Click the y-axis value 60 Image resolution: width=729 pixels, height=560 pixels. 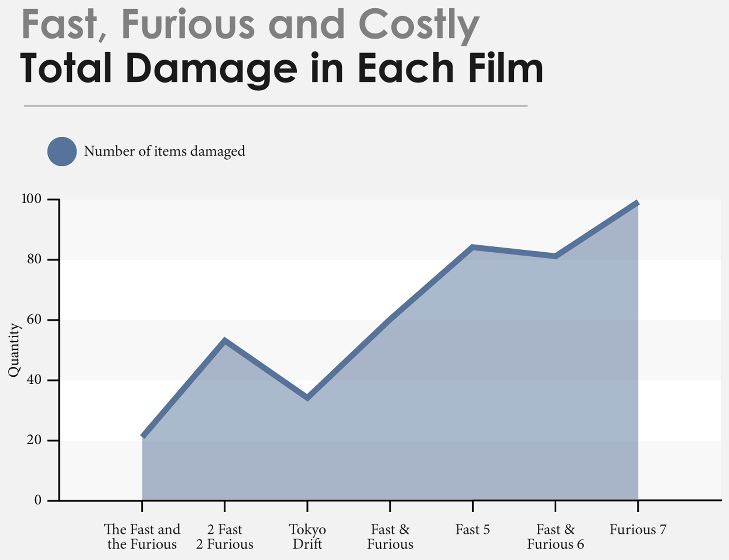34,320
